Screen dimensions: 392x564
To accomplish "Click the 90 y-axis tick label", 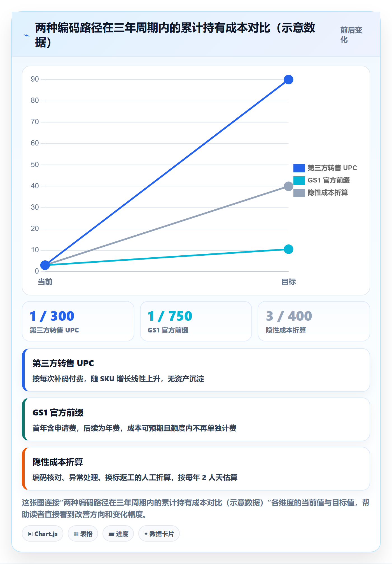I will (35, 79).
